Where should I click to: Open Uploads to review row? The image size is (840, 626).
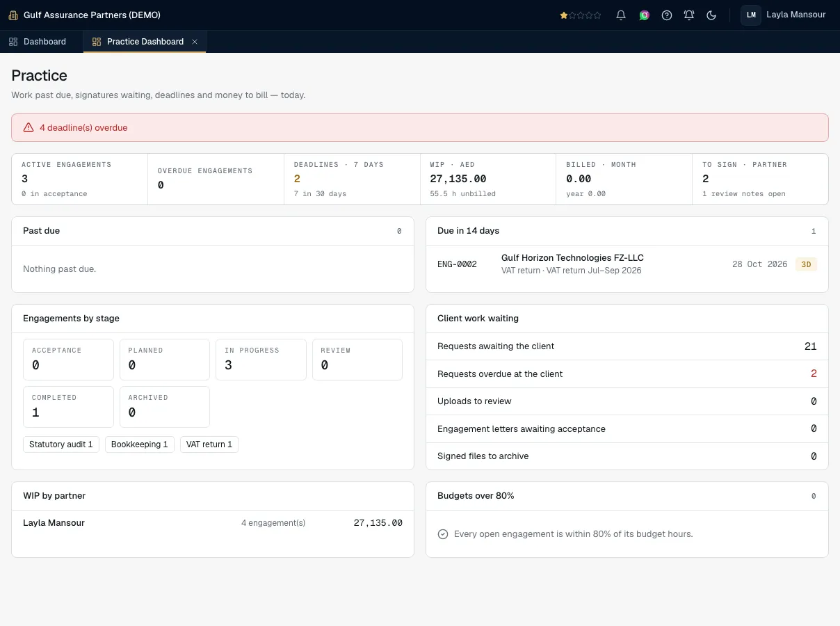pyautogui.click(x=627, y=401)
